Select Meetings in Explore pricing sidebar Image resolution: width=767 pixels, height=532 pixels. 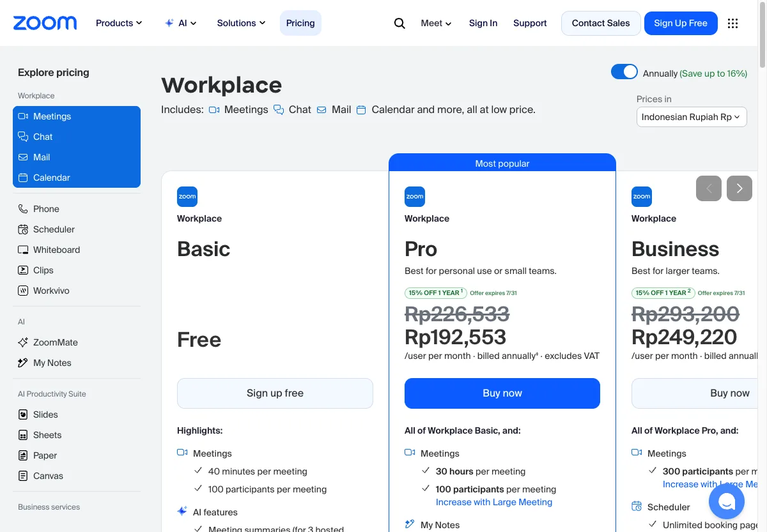(77, 116)
